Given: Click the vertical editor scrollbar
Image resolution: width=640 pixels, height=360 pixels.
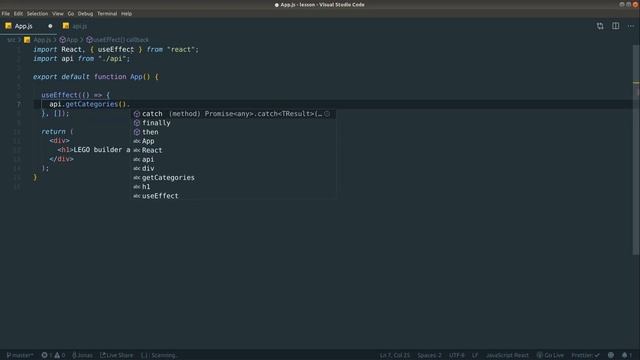Looking at the screenshot, I should [636, 150].
